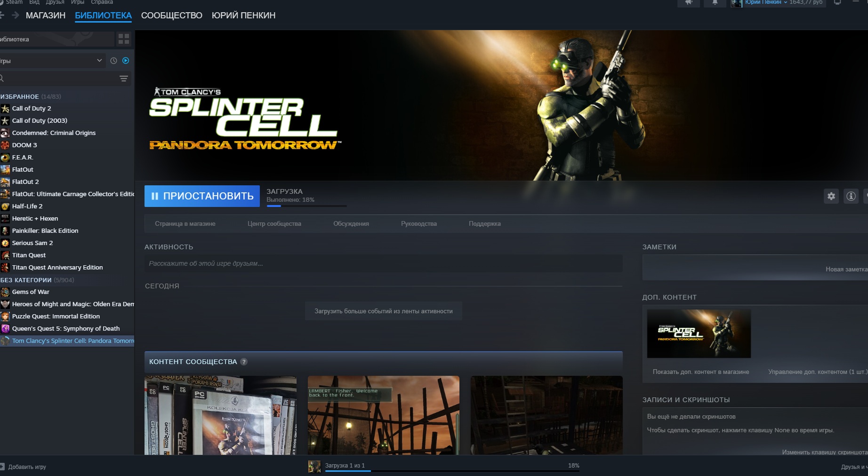Click the Heretic + Hexen game icon
This screenshot has height=476, width=868.
[x=5, y=219]
